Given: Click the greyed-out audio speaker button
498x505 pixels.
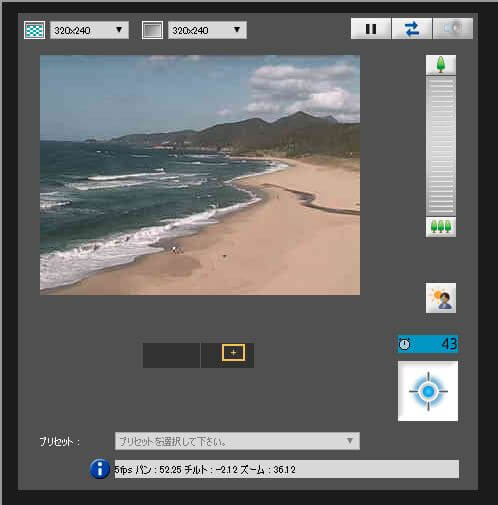Looking at the screenshot, I should 453,29.
